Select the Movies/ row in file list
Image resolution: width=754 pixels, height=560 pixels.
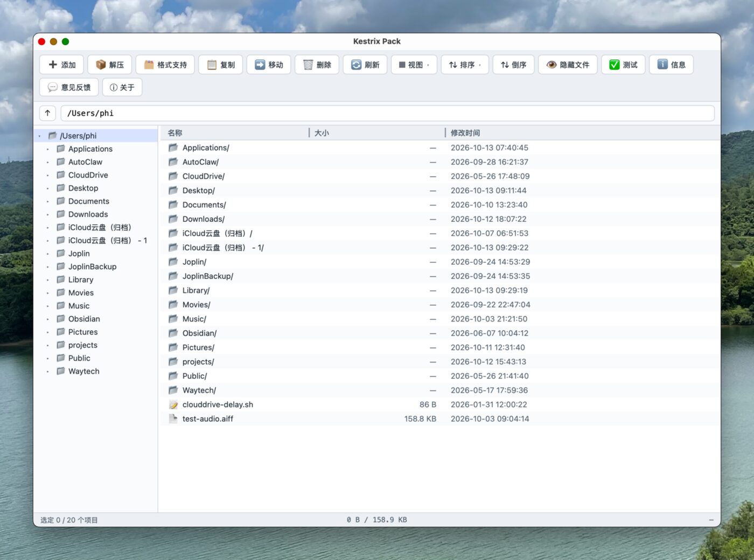[440, 305]
